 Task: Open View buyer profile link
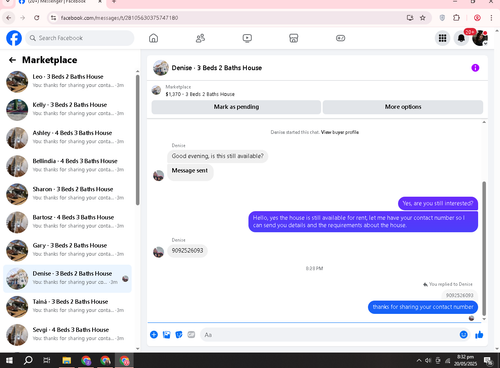click(x=340, y=132)
